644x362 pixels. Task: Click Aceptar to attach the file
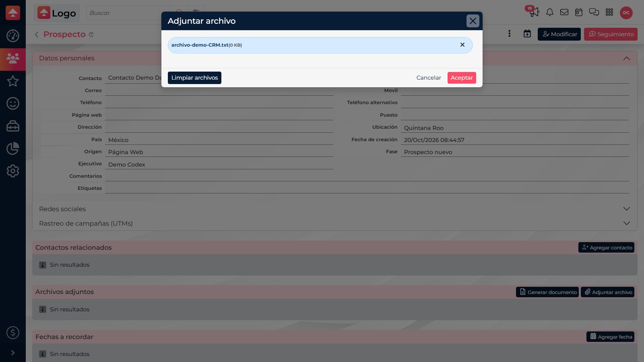coord(462,78)
